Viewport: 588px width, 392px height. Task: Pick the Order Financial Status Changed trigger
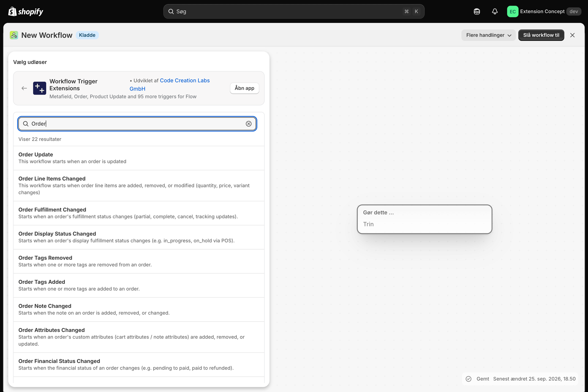139,364
